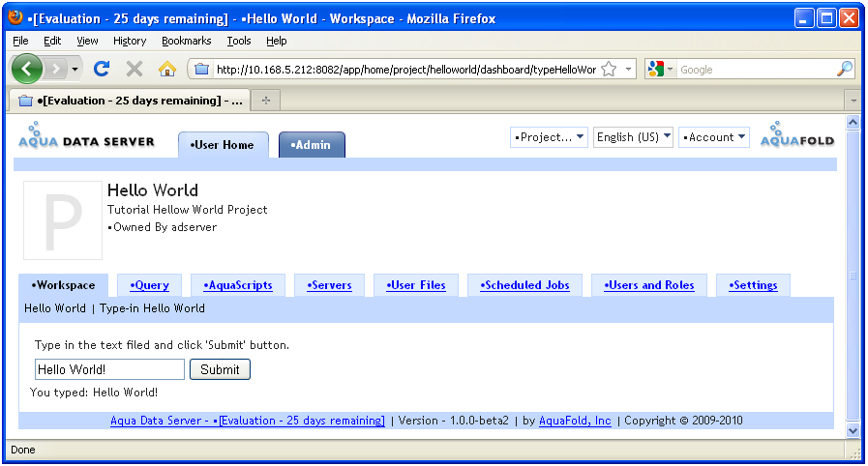Open the Help menu
The image size is (868, 466).
click(x=276, y=41)
